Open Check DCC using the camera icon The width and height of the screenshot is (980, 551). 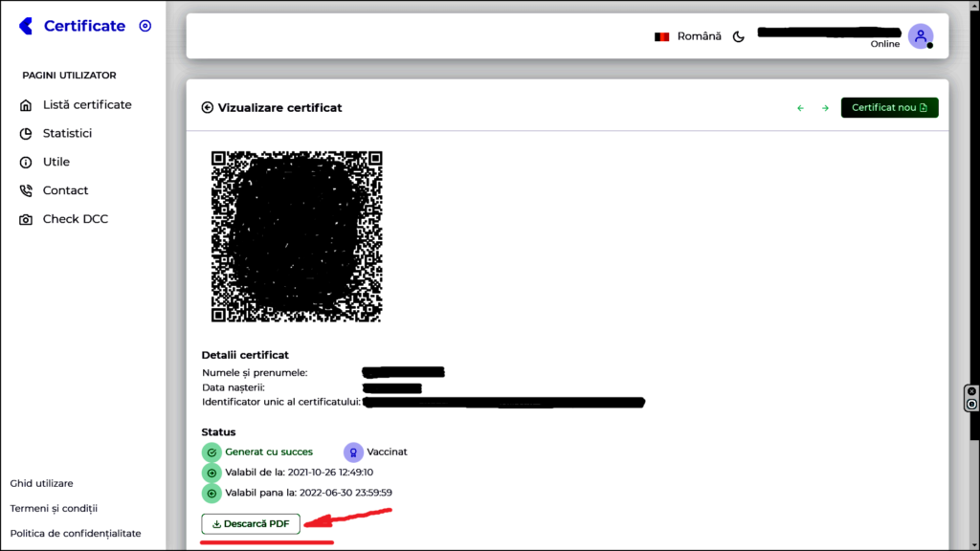pyautogui.click(x=24, y=219)
